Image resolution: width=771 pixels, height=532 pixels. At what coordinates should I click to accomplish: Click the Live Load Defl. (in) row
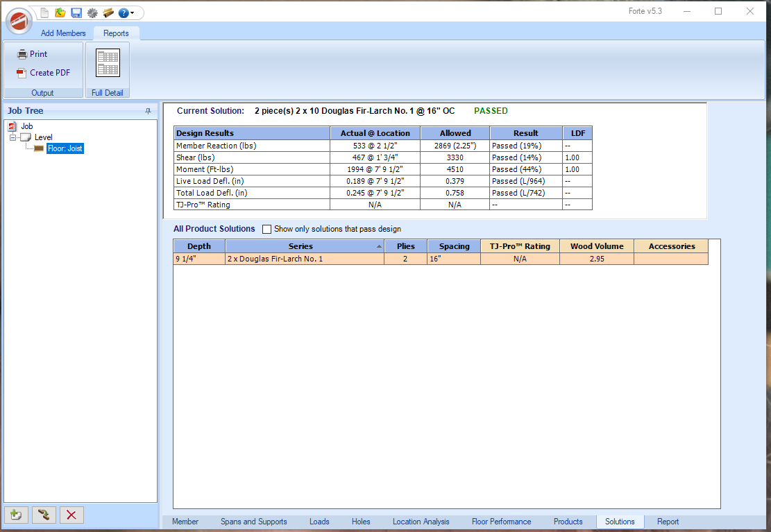click(x=383, y=181)
